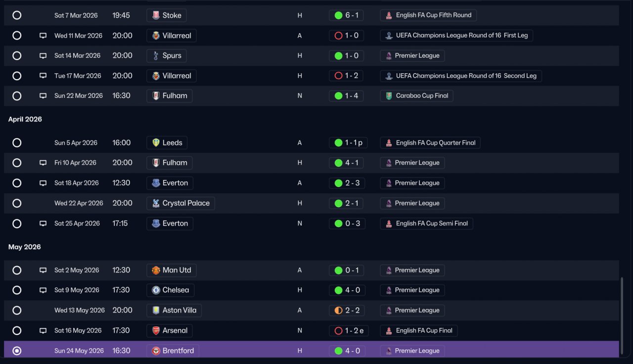Select the radio button for Arsenal FA Cup Final
The image size is (633, 364).
coord(17,330)
